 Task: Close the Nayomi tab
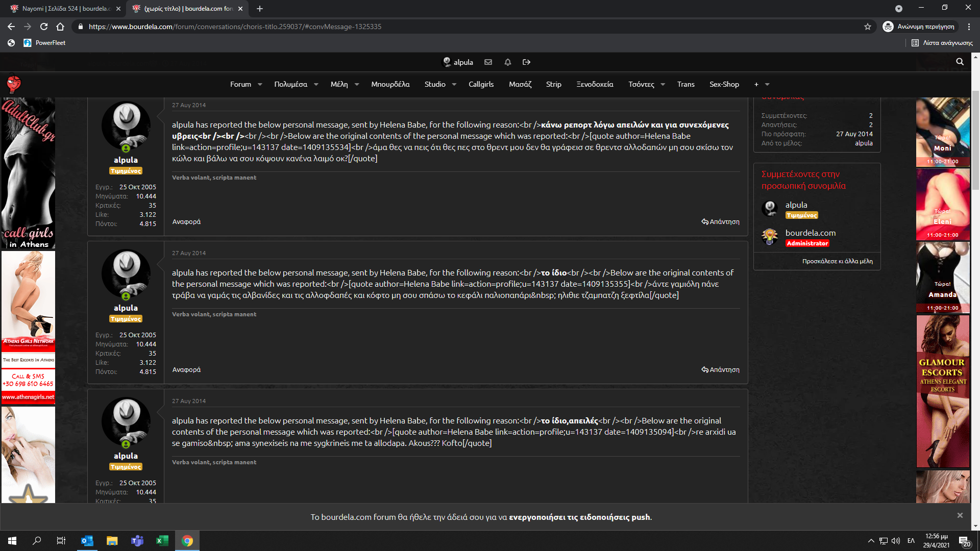118,9
